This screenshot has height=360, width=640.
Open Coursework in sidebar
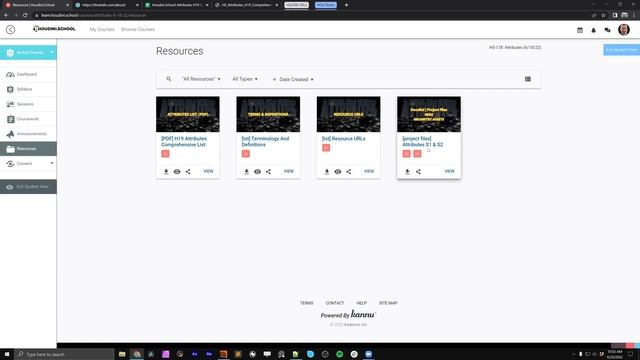point(28,119)
